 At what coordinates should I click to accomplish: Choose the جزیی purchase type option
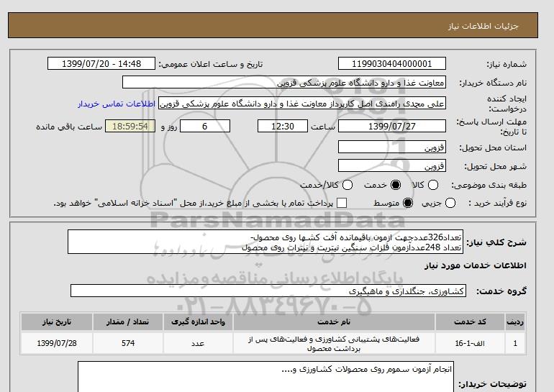tap(450, 203)
